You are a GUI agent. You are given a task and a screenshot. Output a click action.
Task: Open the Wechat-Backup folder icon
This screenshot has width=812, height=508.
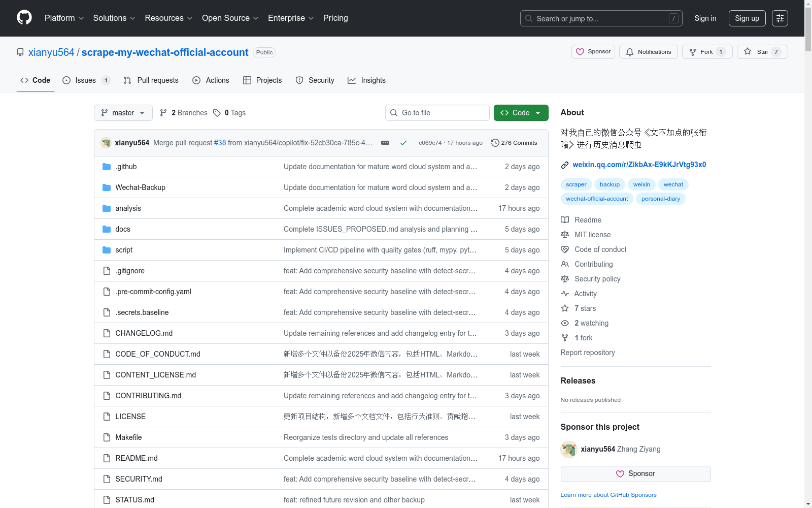107,187
